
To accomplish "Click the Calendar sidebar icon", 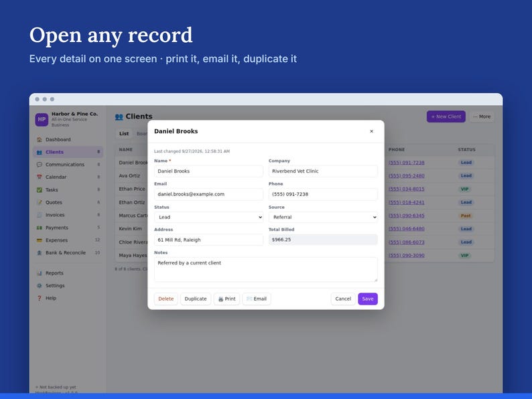I will tap(40, 177).
